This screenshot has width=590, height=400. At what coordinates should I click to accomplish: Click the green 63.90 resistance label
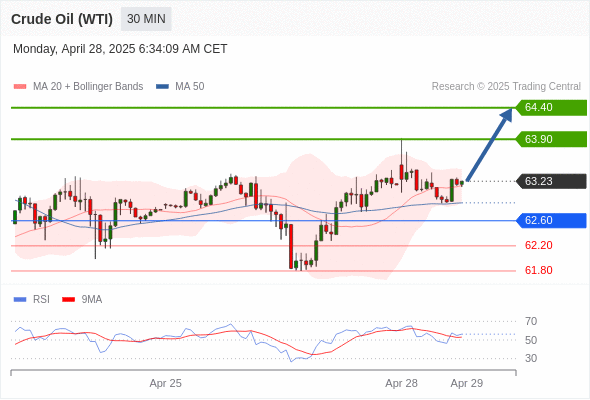pos(551,139)
